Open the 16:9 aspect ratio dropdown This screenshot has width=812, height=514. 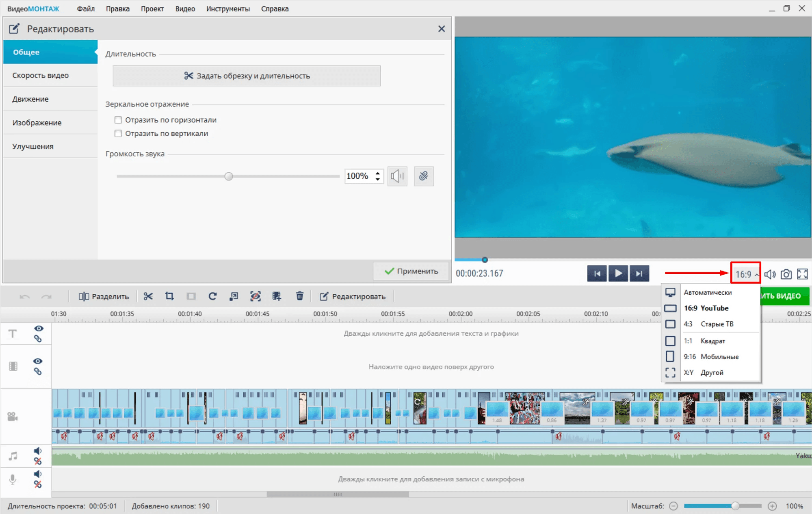(x=746, y=274)
